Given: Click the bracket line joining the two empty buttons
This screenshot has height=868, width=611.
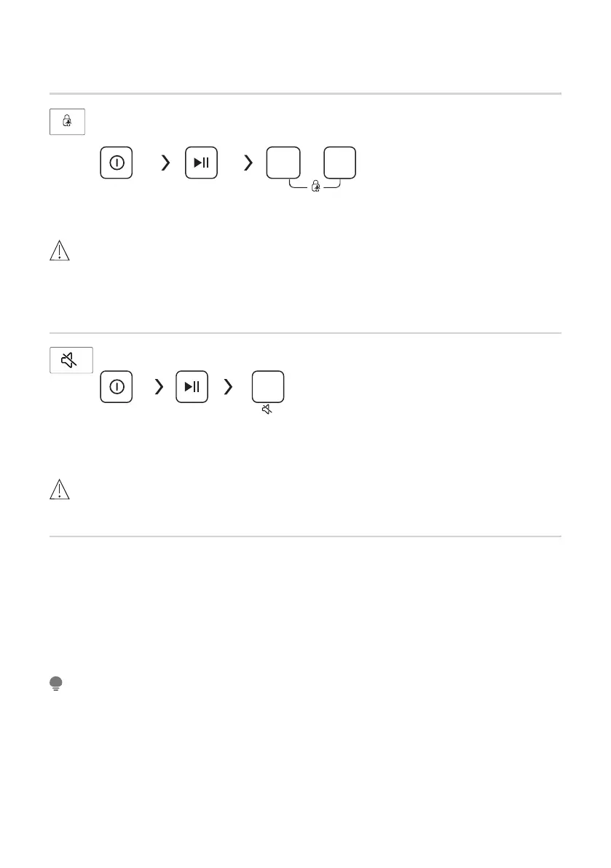Looking at the screenshot, I should [x=315, y=184].
